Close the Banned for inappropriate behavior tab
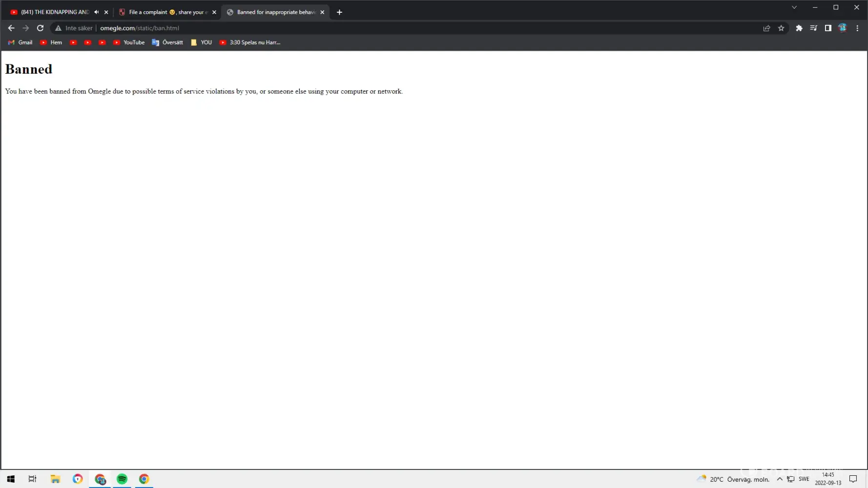Image resolution: width=868 pixels, height=488 pixels. 322,12
